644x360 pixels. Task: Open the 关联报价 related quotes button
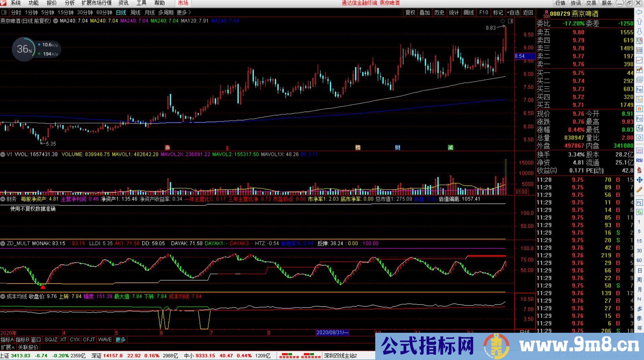(x=28, y=347)
